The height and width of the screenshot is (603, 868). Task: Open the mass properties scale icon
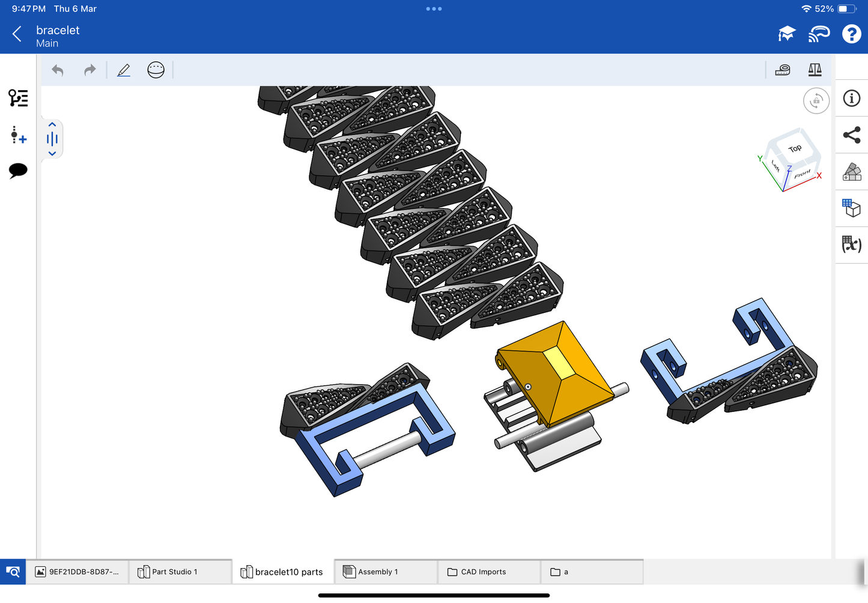pyautogui.click(x=815, y=70)
